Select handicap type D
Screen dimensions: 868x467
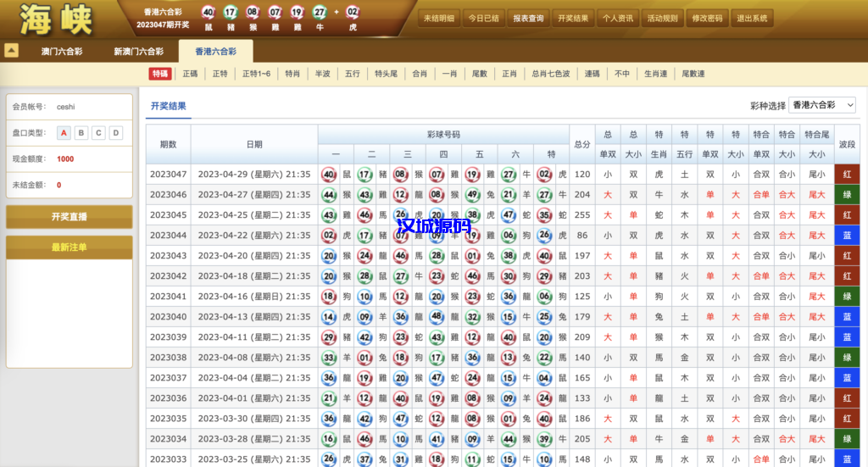(116, 133)
